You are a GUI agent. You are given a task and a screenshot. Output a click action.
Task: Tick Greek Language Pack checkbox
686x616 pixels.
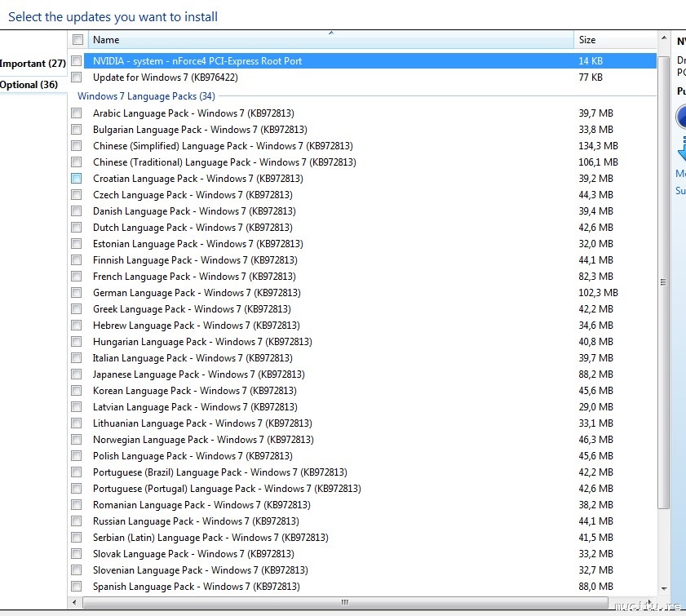[77, 309]
